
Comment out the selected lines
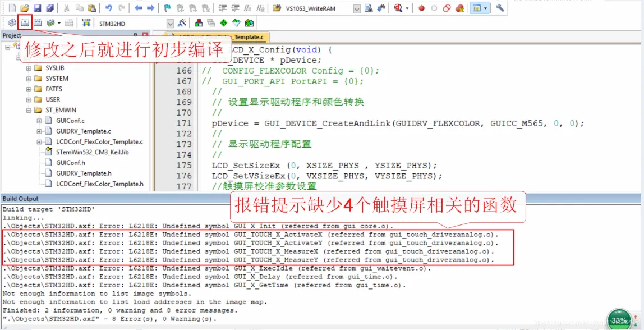tap(247, 8)
